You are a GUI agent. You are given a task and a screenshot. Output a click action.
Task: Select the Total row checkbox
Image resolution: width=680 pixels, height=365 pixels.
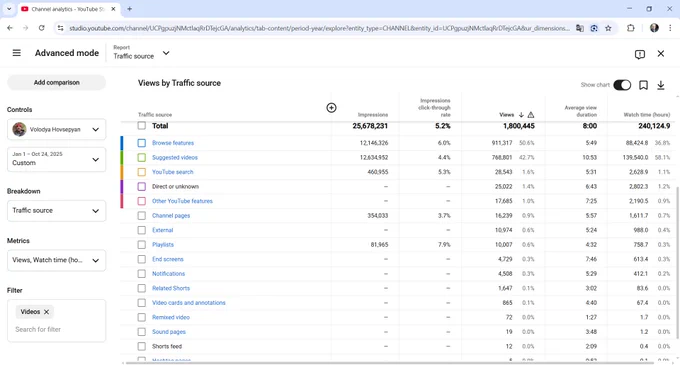click(141, 126)
